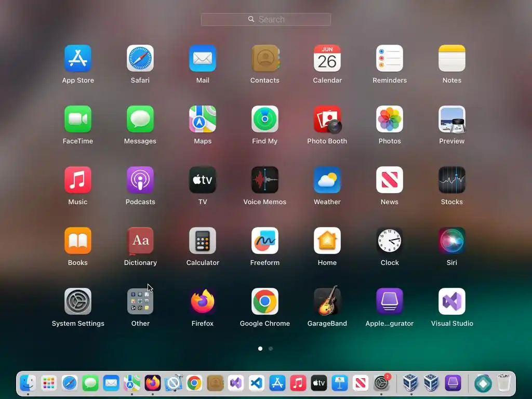Launch the Reminders app
The image size is (532, 399).
(390, 58)
